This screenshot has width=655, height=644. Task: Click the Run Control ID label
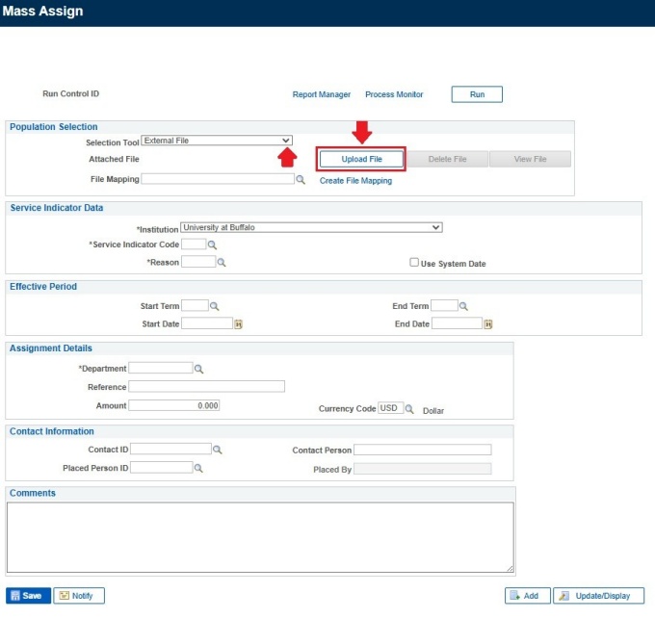(x=70, y=94)
